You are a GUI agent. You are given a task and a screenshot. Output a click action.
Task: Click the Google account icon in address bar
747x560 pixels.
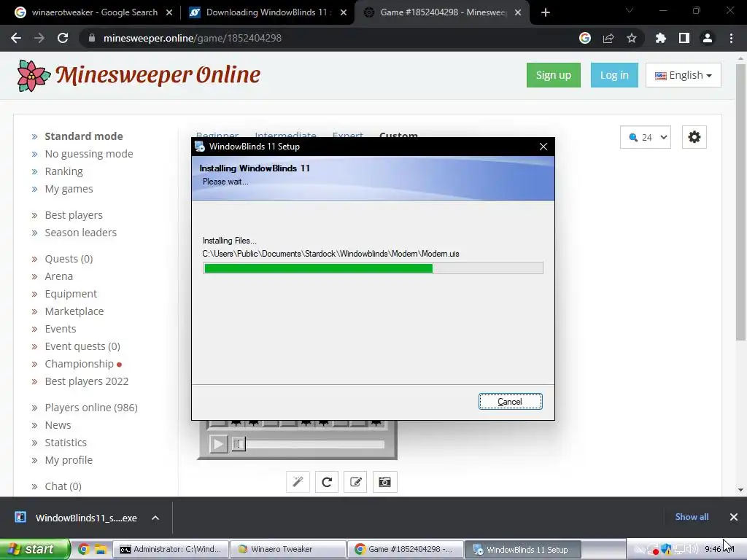pyautogui.click(x=585, y=38)
